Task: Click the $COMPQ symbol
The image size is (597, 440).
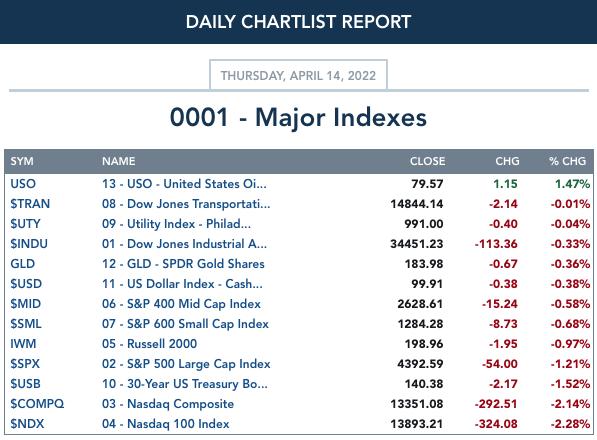Action: [x=37, y=404]
